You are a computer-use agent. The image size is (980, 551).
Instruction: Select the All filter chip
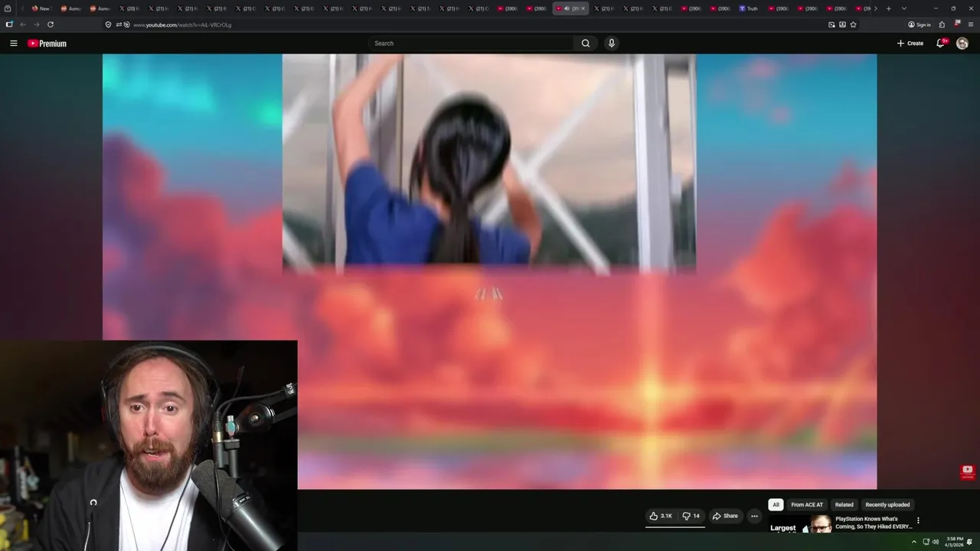(x=776, y=505)
